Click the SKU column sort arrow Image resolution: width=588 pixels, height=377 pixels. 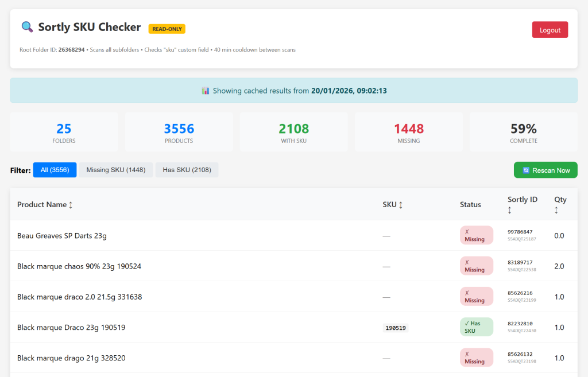[401, 205]
